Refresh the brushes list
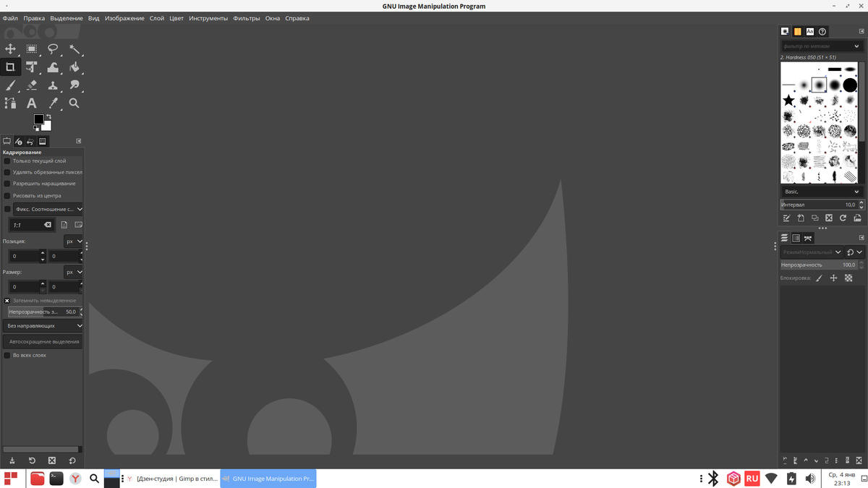 pos(843,217)
